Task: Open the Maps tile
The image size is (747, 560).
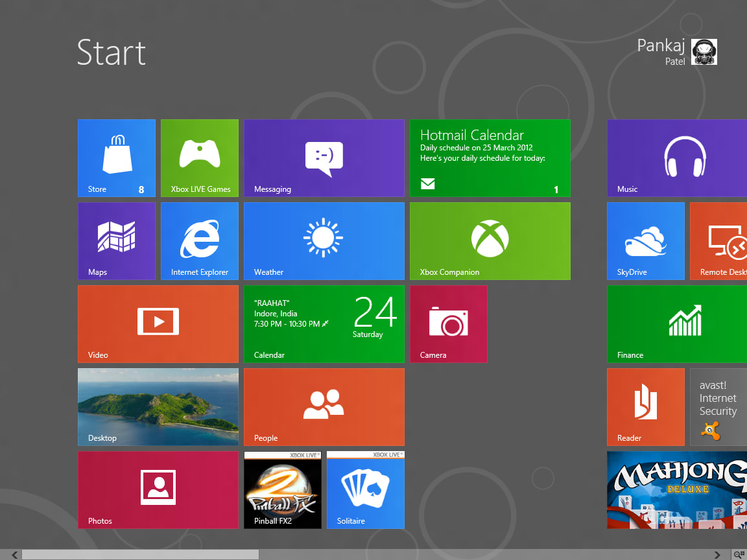Action: [117, 240]
